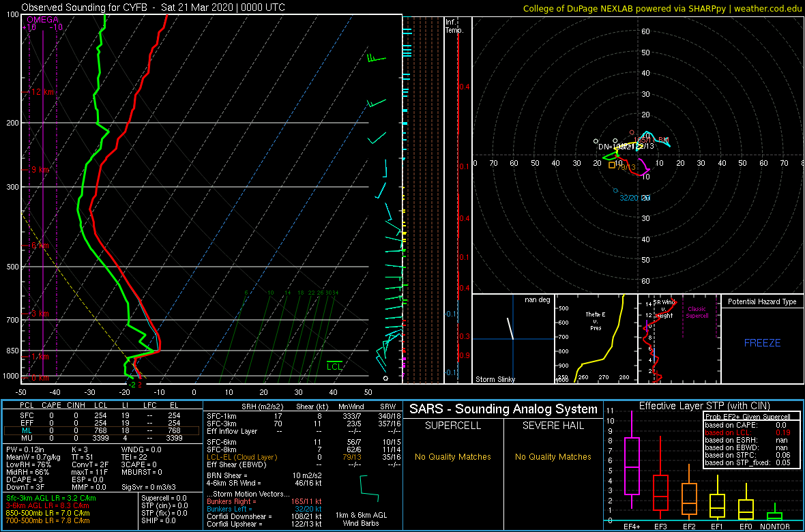Select the 'Effective Layer STP (with CIN)' title
The width and height of the screenshot is (805, 532).
click(x=704, y=406)
